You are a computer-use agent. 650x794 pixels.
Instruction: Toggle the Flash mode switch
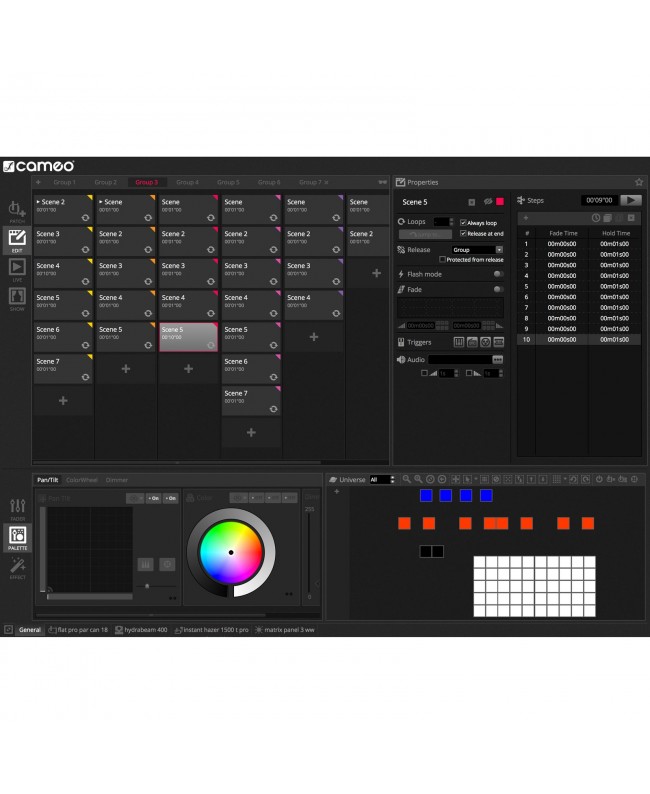pos(499,274)
